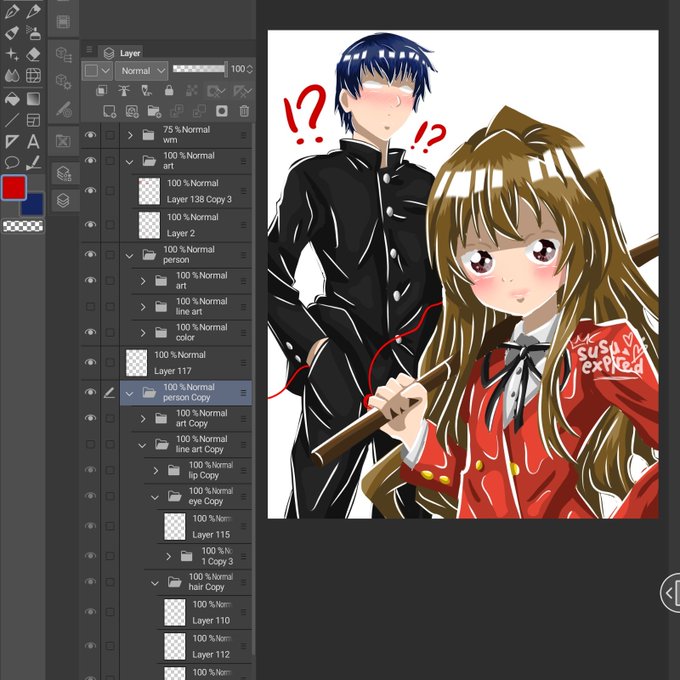Click Create layer mask icon
This screenshot has width=680, height=680.
[222, 111]
